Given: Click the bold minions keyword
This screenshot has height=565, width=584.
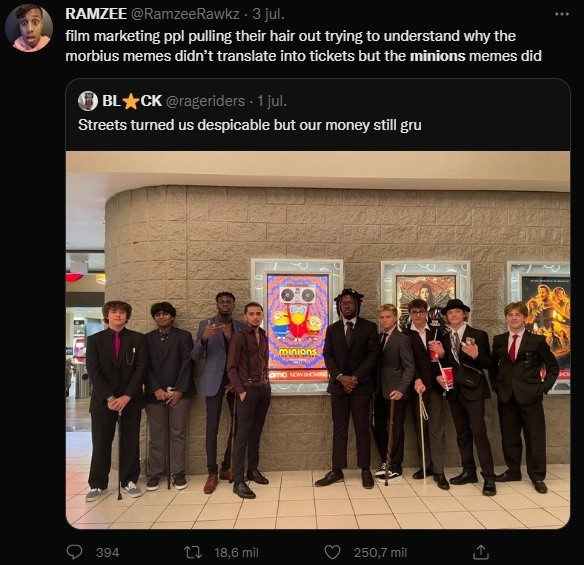Looking at the screenshot, I should [438, 56].
